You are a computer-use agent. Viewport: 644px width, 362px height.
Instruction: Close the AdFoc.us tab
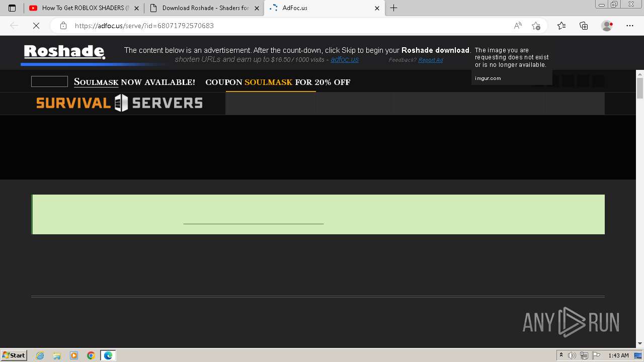point(377,8)
